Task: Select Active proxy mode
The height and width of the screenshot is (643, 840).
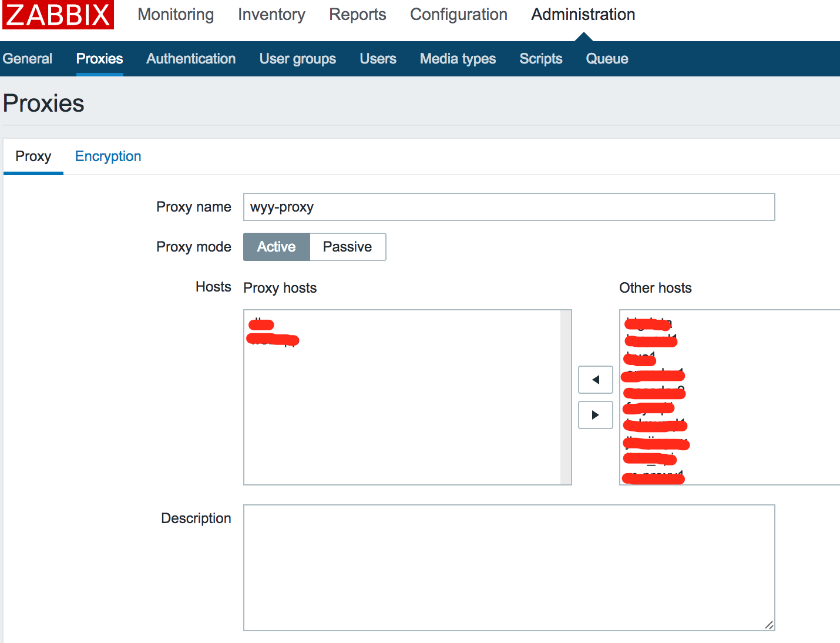Action: pos(277,247)
